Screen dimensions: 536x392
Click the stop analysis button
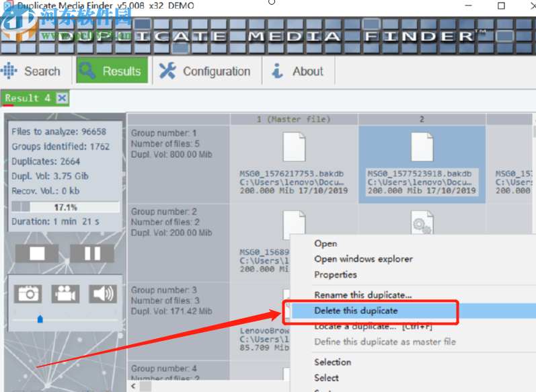(37, 253)
